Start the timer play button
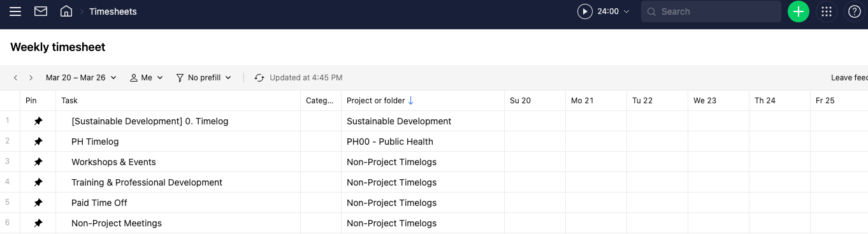This screenshot has height=234, width=868. (584, 11)
